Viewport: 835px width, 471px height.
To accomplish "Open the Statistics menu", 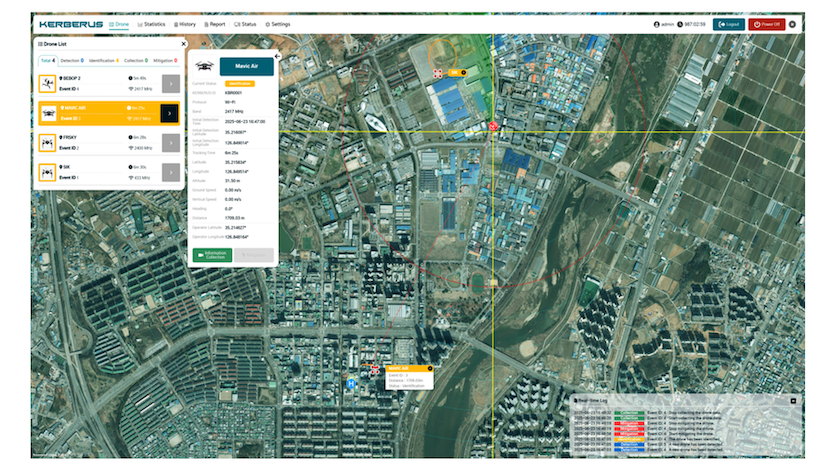I will (x=151, y=24).
